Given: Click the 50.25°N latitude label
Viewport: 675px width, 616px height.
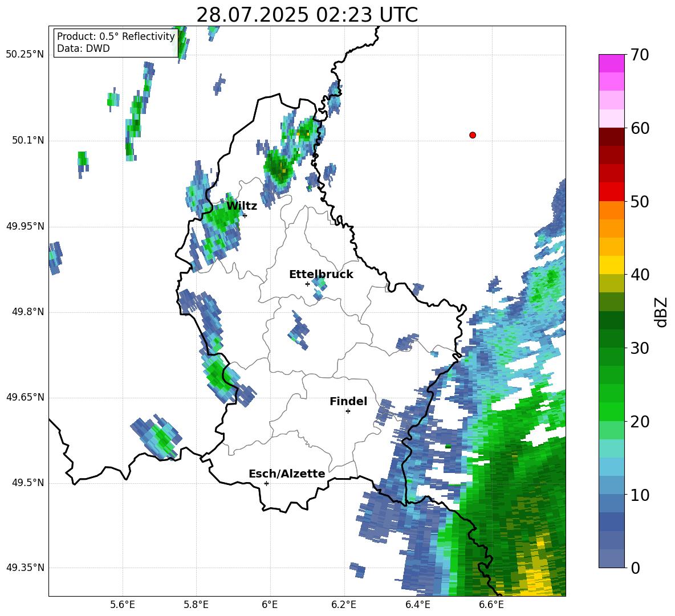Looking at the screenshot, I should point(25,55).
